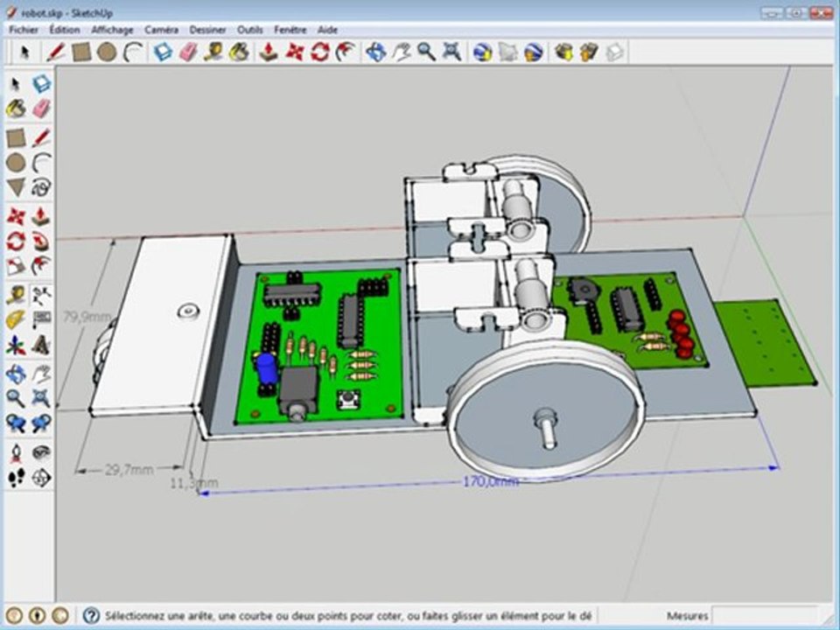Choose the Zoom magnifier in the left toolset
This screenshot has width=840, height=630.
click(16, 399)
